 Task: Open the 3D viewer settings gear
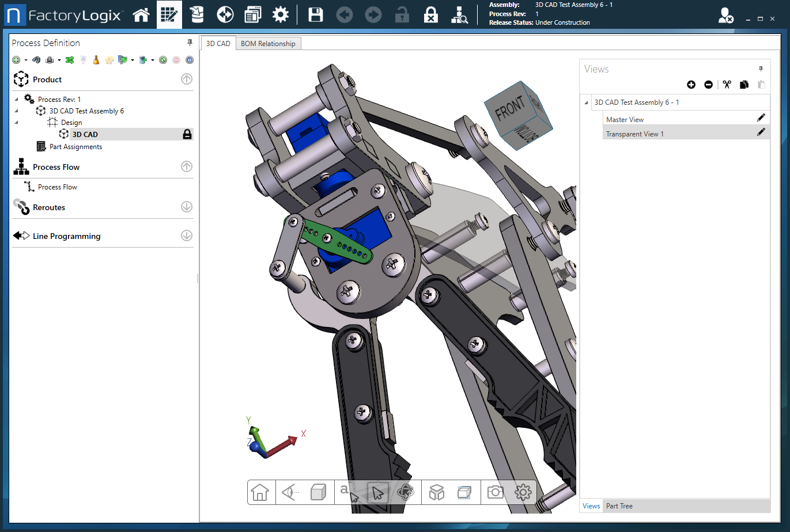522,492
